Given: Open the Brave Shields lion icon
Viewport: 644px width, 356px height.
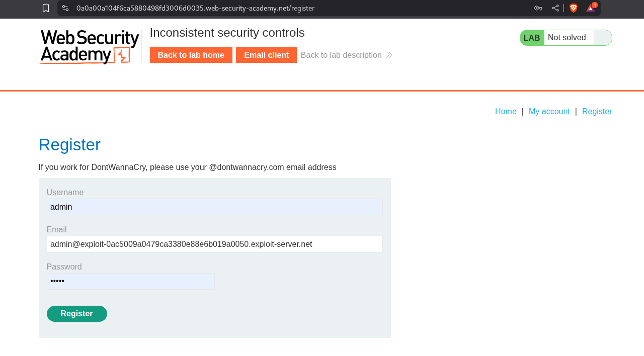Looking at the screenshot, I should tap(574, 8).
